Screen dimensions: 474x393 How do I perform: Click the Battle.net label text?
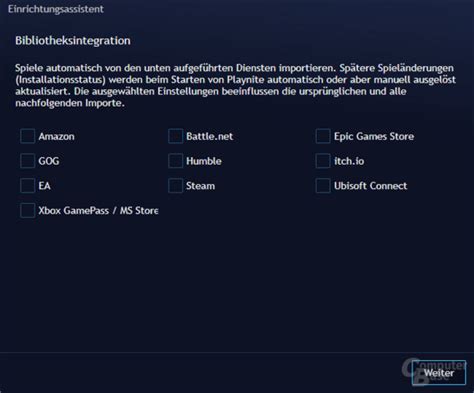(209, 136)
